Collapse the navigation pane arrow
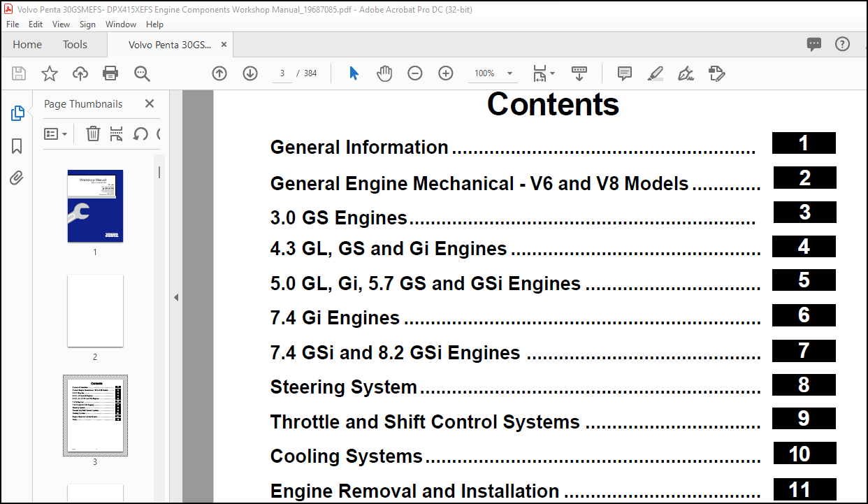This screenshot has height=504, width=868. pyautogui.click(x=176, y=297)
